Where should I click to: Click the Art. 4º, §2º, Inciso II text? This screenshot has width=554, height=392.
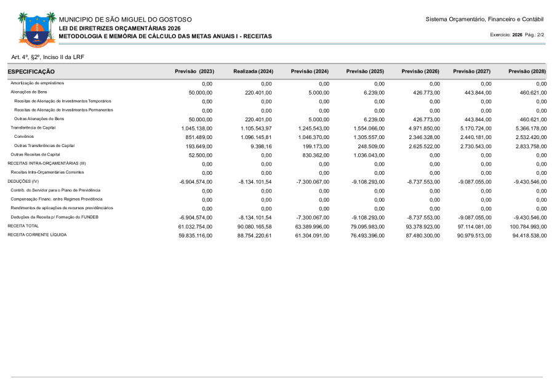(48, 57)
